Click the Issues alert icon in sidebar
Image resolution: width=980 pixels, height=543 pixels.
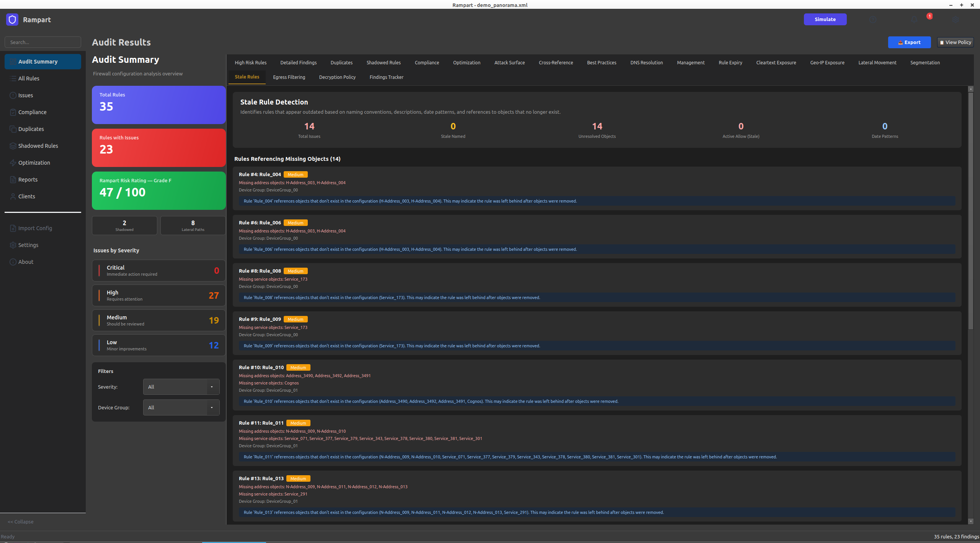point(13,95)
